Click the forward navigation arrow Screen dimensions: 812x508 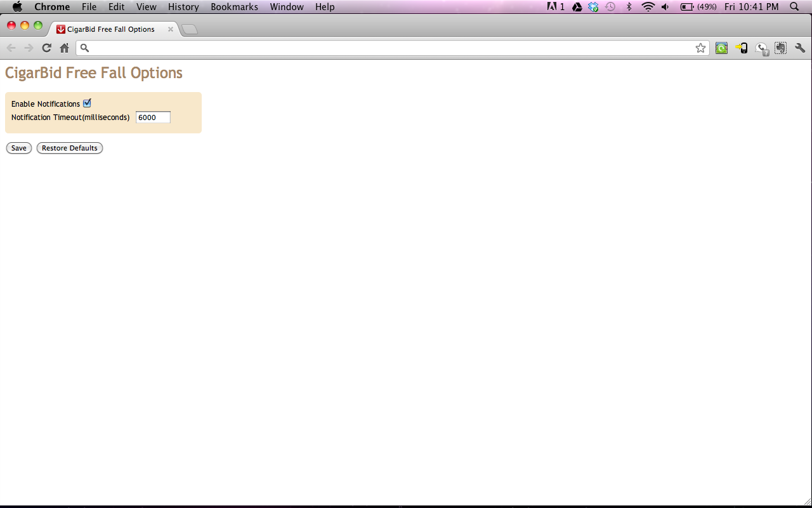tap(29, 48)
